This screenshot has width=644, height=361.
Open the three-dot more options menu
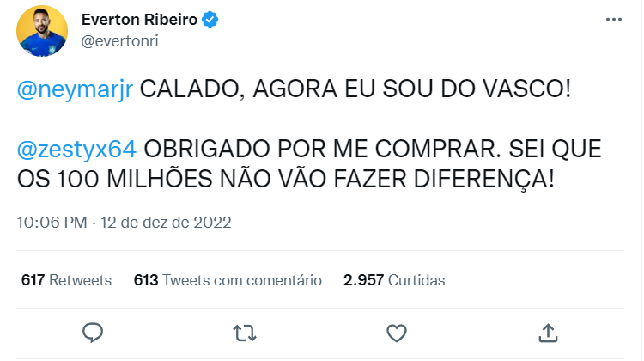coord(612,19)
